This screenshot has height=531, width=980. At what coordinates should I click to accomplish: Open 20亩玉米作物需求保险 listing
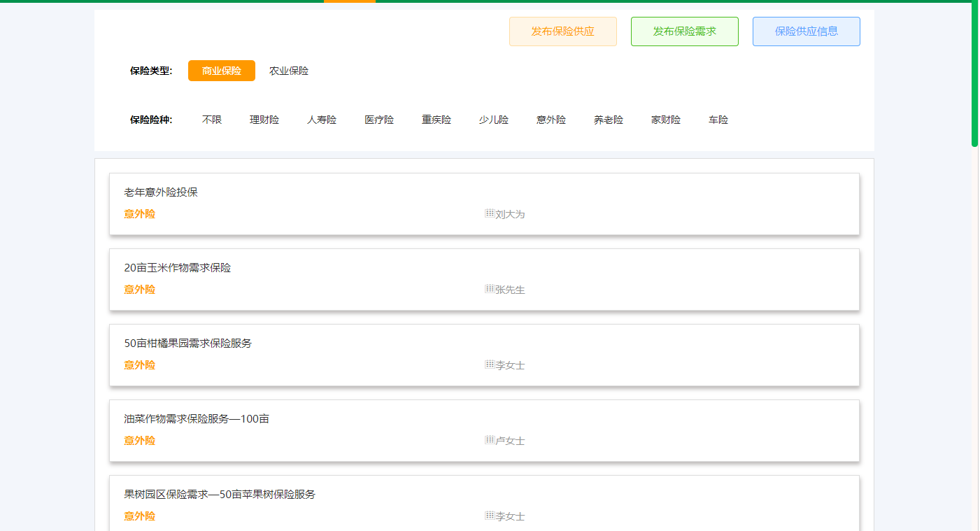click(178, 268)
